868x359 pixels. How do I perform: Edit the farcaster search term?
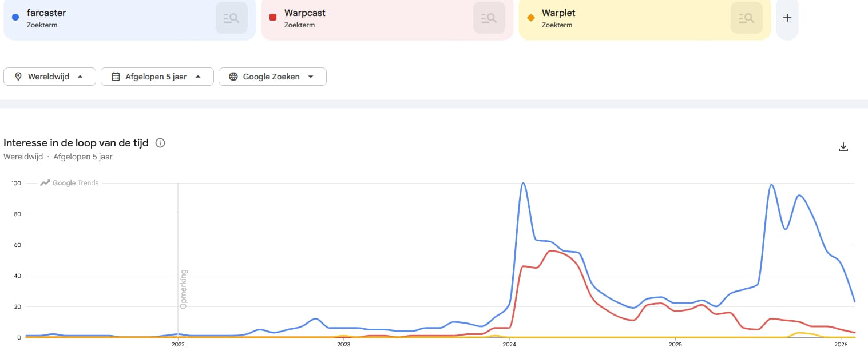click(46, 13)
